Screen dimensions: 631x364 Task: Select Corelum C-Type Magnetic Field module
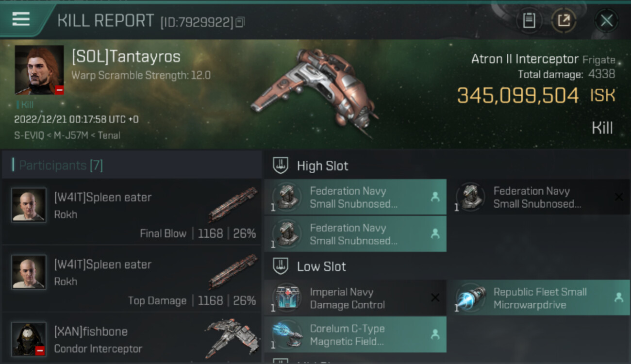pyautogui.click(x=355, y=334)
